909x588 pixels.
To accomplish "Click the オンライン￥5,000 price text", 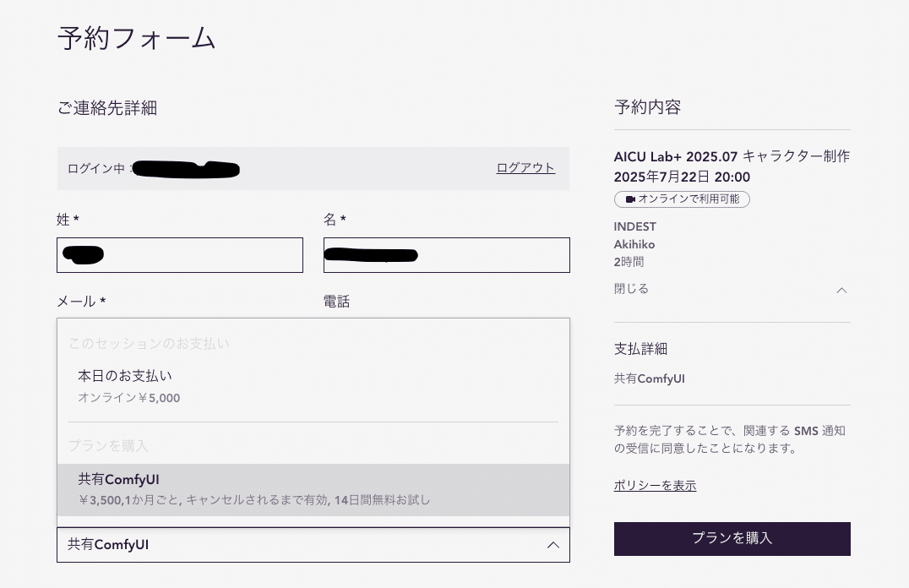I will pyautogui.click(x=128, y=398).
